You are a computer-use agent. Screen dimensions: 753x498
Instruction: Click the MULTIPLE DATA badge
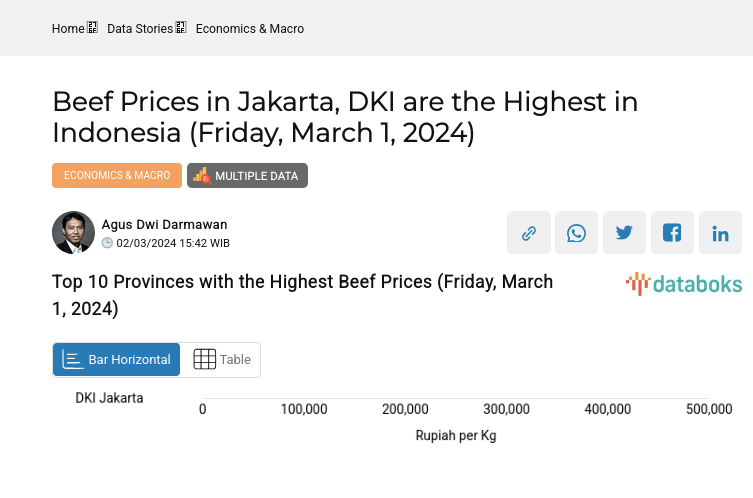tap(248, 176)
